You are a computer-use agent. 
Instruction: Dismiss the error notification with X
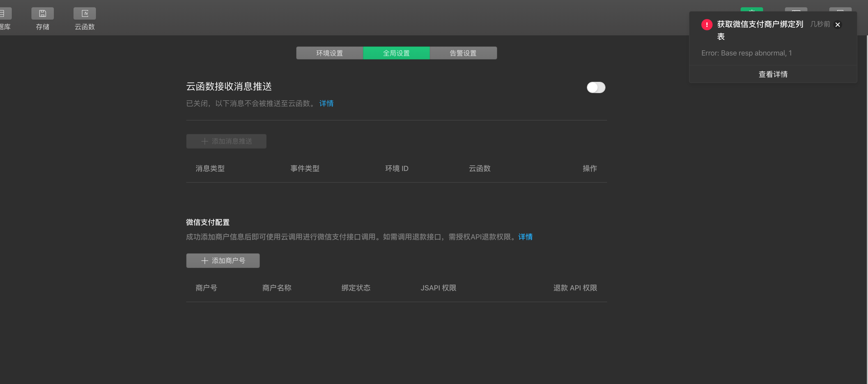tap(837, 25)
